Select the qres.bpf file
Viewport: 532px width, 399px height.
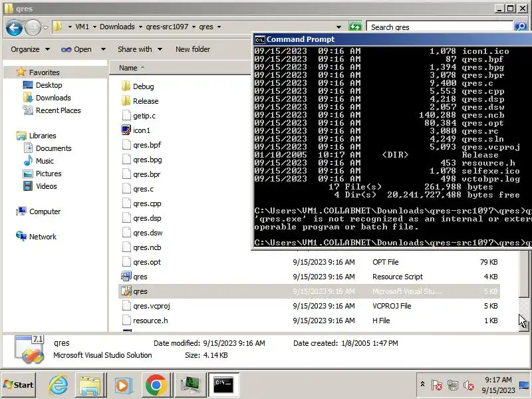(x=147, y=145)
